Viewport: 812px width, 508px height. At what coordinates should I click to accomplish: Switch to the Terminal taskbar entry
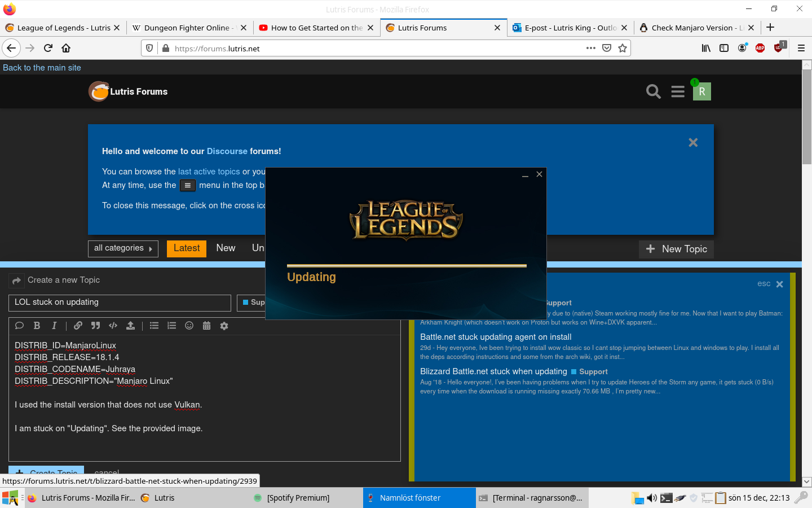(x=532, y=498)
